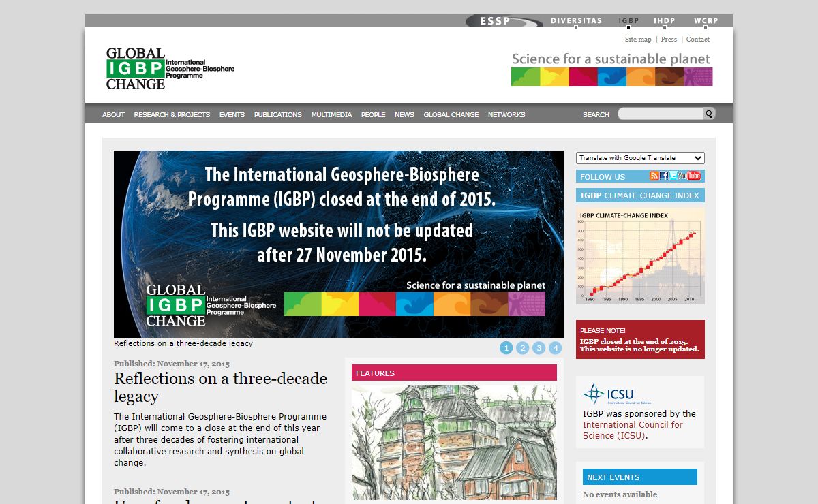Image resolution: width=818 pixels, height=504 pixels.
Task: Click the RSS feed icon
Action: 654,176
